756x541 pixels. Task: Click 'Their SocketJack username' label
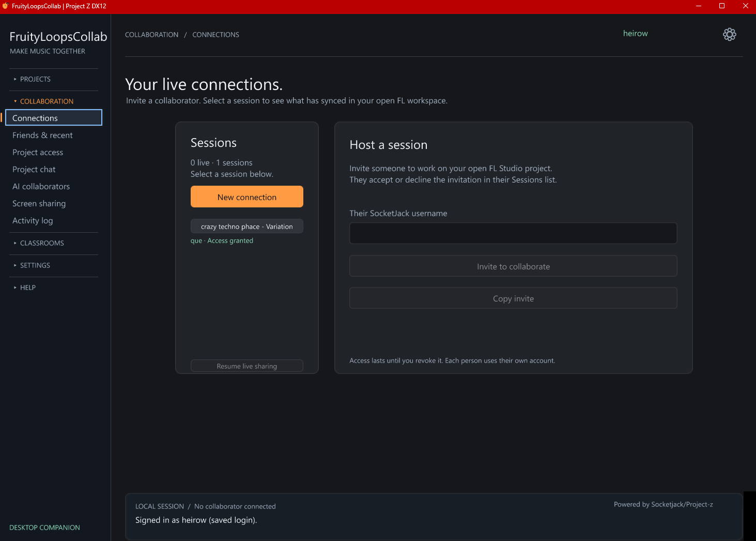click(398, 213)
